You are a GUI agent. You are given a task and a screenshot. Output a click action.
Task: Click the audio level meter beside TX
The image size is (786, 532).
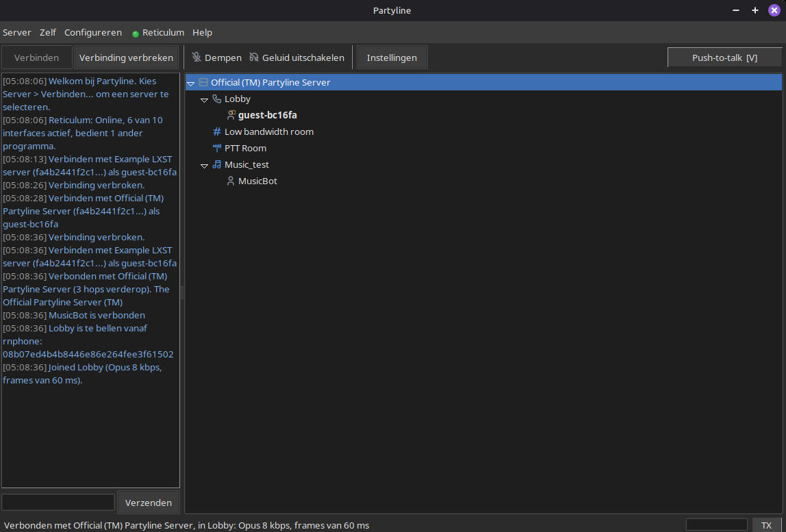tap(717, 525)
